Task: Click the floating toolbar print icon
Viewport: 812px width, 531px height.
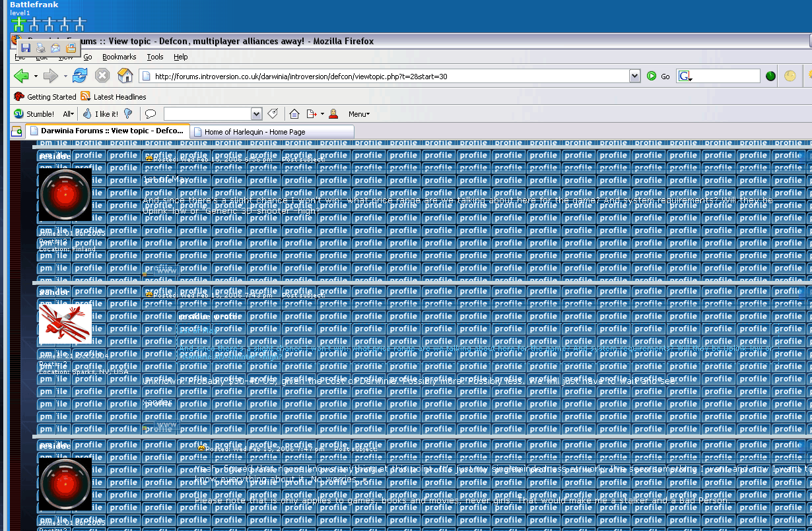Action: pyautogui.click(x=40, y=48)
